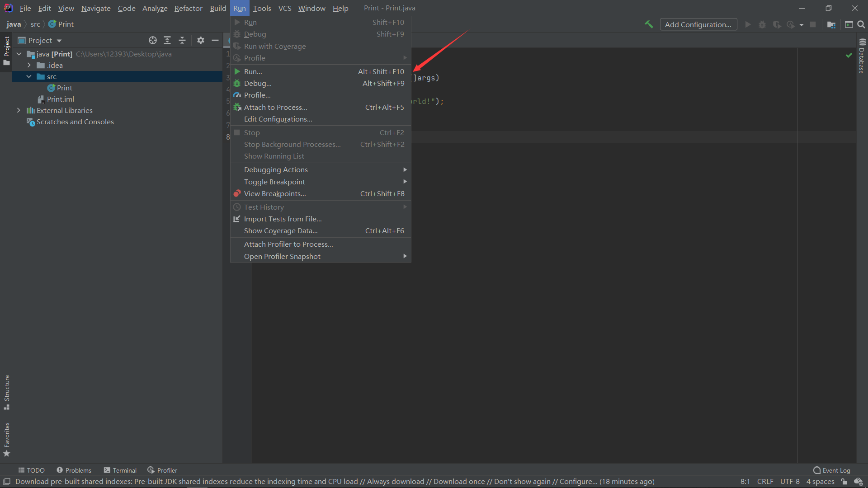The width and height of the screenshot is (868, 488).
Task: Click Collapse All icon in Project panel
Action: 182,40
